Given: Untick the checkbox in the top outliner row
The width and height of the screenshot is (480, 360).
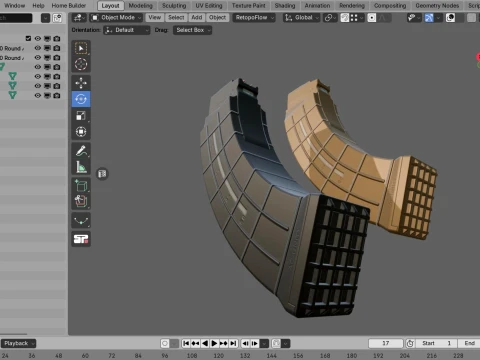Looking at the screenshot, I should pos(28,38).
